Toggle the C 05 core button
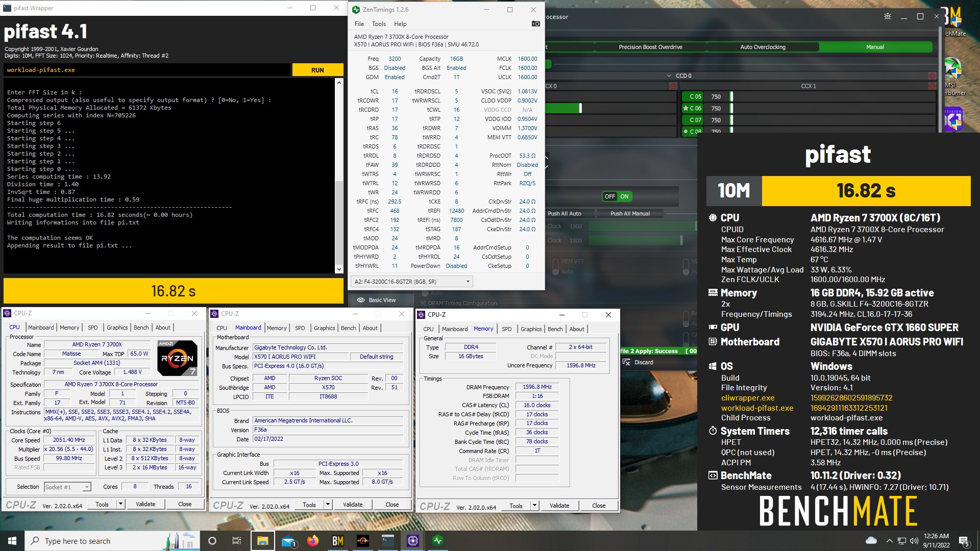This screenshot has width=980, height=551. pyautogui.click(x=693, y=96)
